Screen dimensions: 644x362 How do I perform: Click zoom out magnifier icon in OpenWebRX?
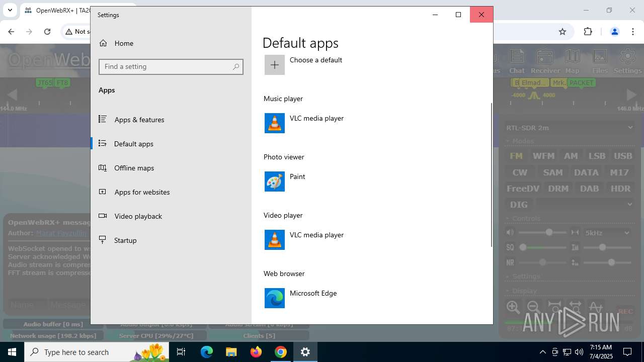(x=534, y=307)
